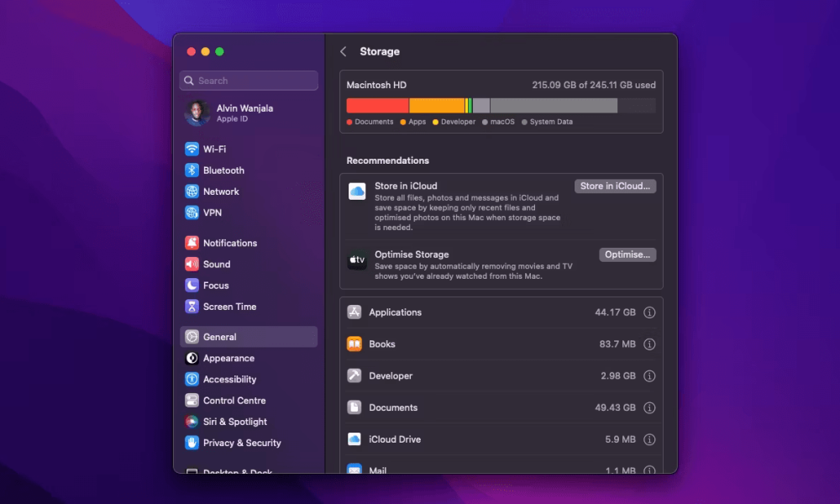
Task: Select Privacy & Security in sidebar
Action: point(242,443)
